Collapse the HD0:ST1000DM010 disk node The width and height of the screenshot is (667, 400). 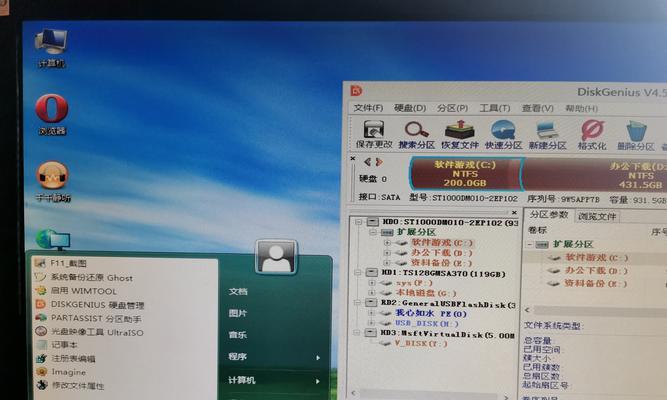359,222
